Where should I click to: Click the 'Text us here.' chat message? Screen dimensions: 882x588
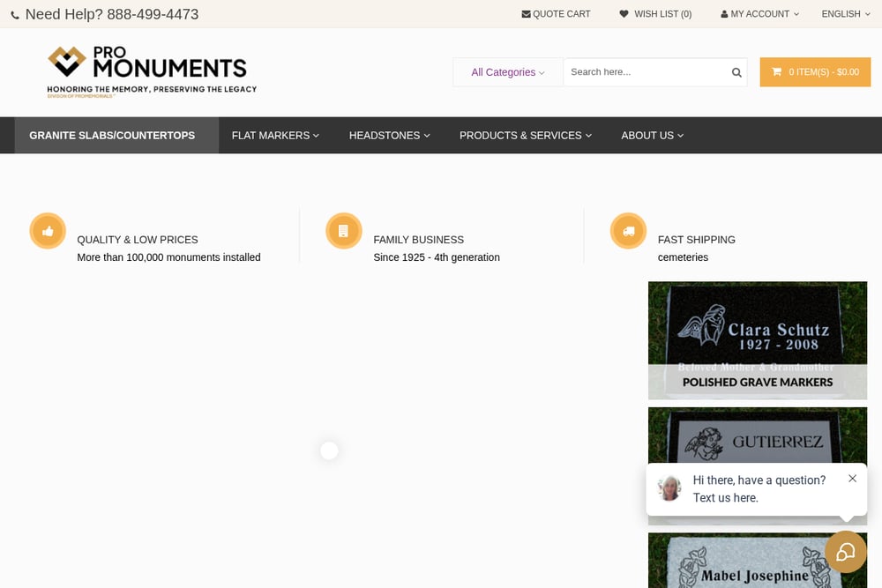(725, 498)
